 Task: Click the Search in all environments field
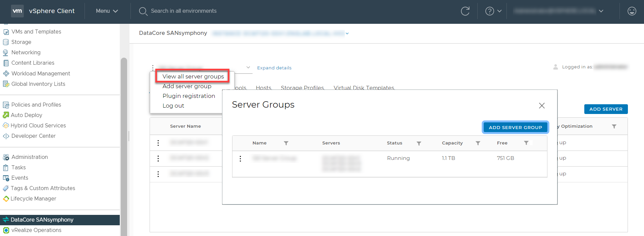point(183,11)
